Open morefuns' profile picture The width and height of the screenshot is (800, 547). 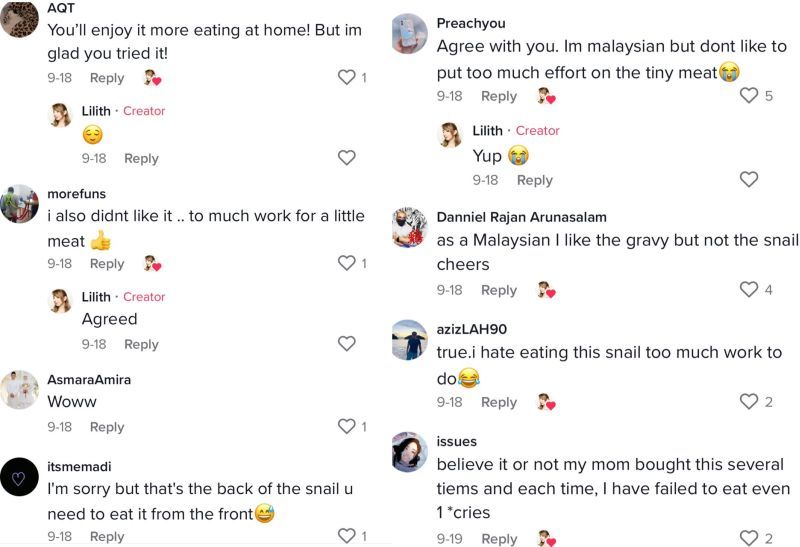[19, 204]
